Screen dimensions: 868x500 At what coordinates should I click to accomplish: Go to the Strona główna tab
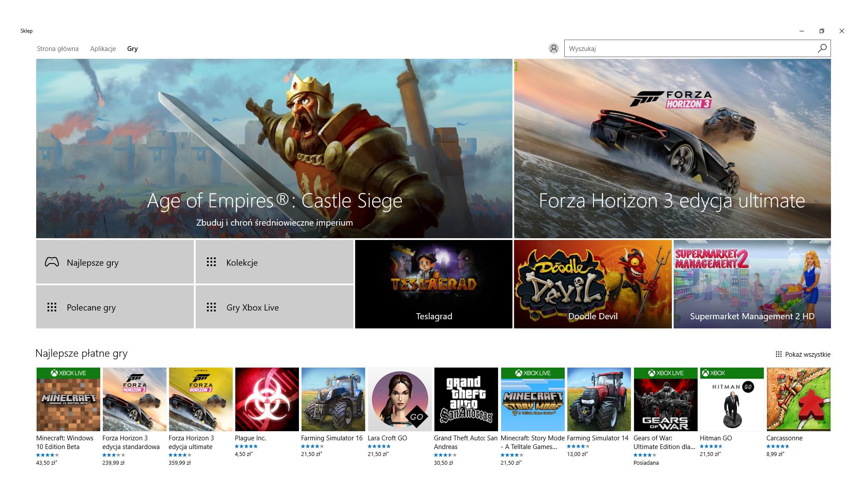pos(58,49)
